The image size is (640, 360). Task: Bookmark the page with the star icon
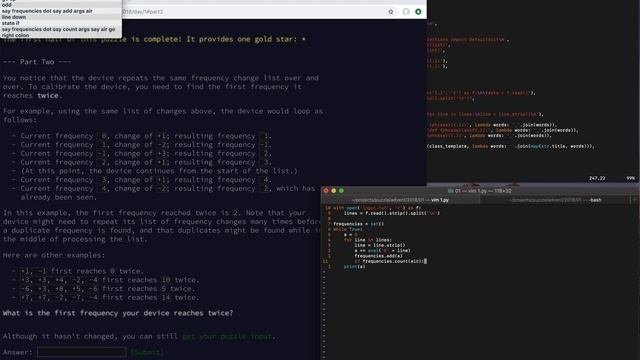pos(391,12)
